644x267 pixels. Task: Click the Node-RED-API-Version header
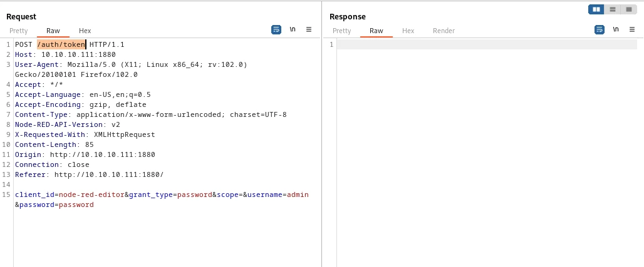pos(68,124)
